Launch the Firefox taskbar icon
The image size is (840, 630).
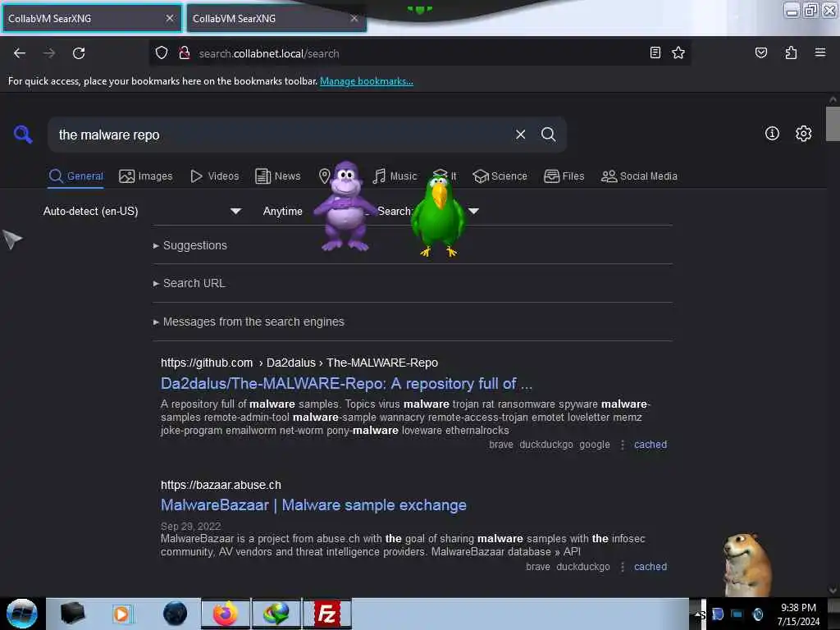click(226, 614)
